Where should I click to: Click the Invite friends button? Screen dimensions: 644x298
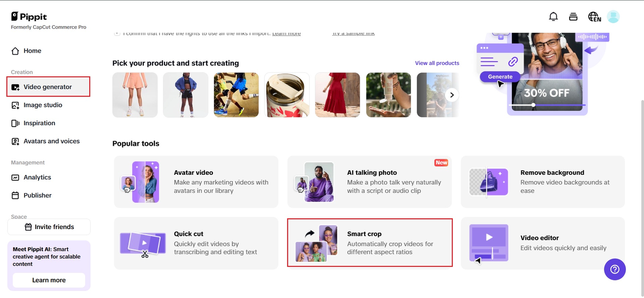click(49, 227)
